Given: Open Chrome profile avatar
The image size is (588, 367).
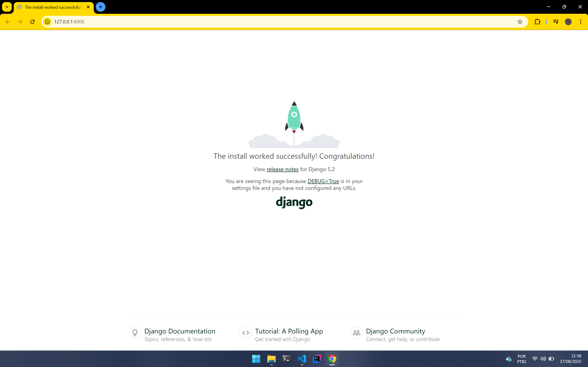Looking at the screenshot, I should tap(568, 22).
